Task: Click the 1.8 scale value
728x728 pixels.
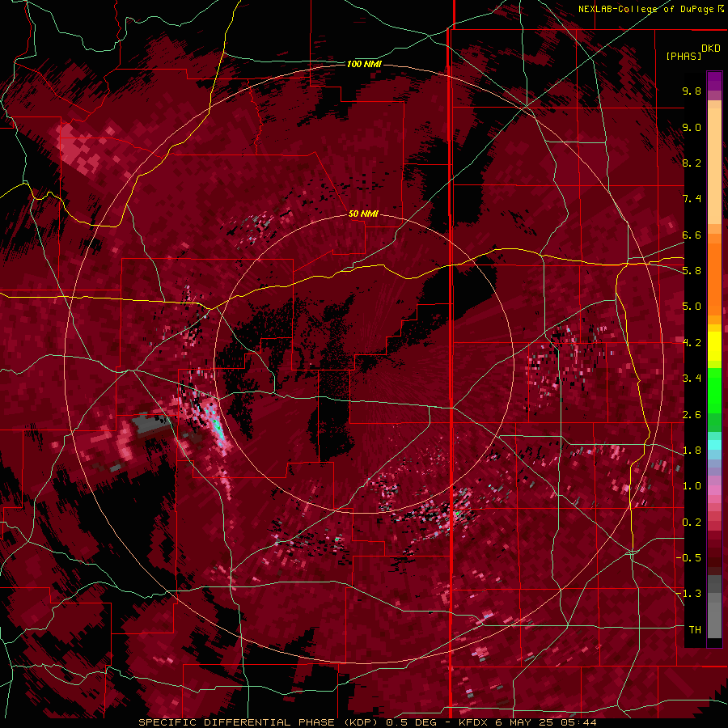Action: pyautogui.click(x=692, y=451)
